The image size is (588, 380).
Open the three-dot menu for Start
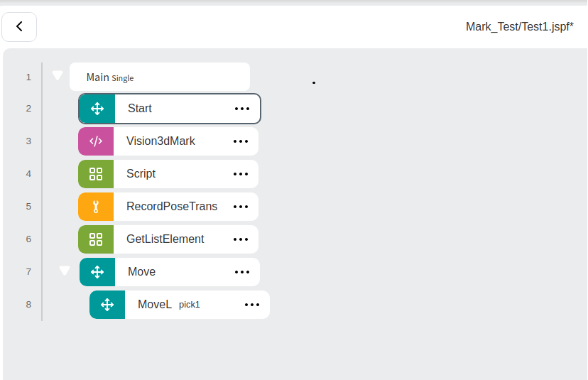242,109
